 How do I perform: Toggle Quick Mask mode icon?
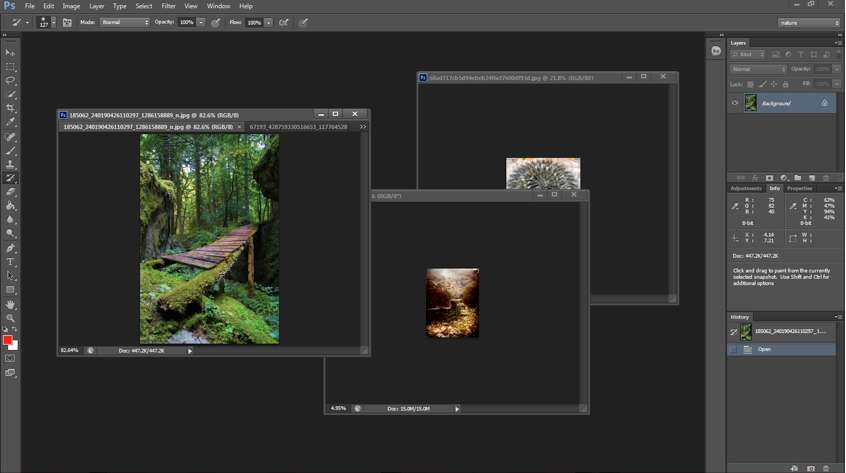[x=10, y=358]
